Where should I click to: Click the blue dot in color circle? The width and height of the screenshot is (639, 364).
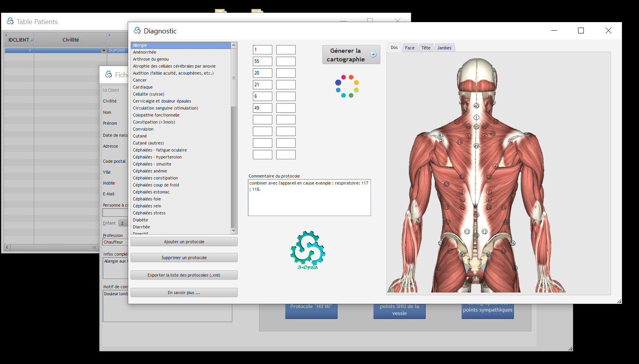coord(338,83)
